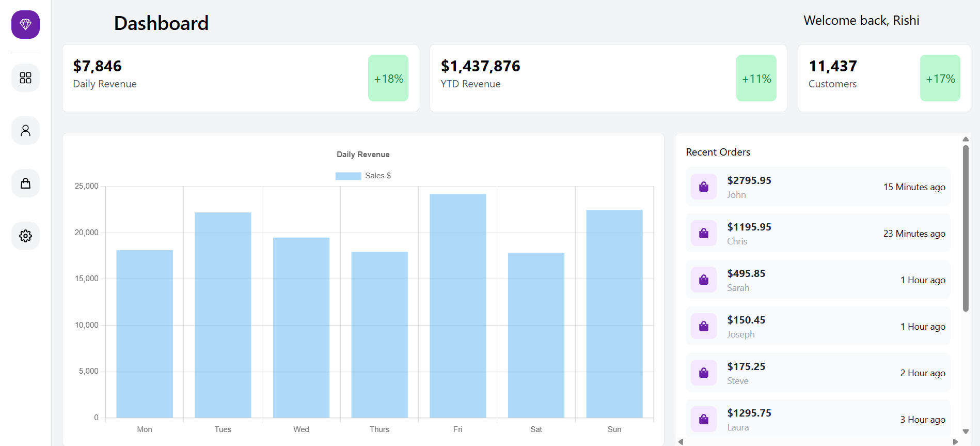The height and width of the screenshot is (446, 980).
Task: Click the 11,437 Customers value
Action: pyautogui.click(x=833, y=66)
